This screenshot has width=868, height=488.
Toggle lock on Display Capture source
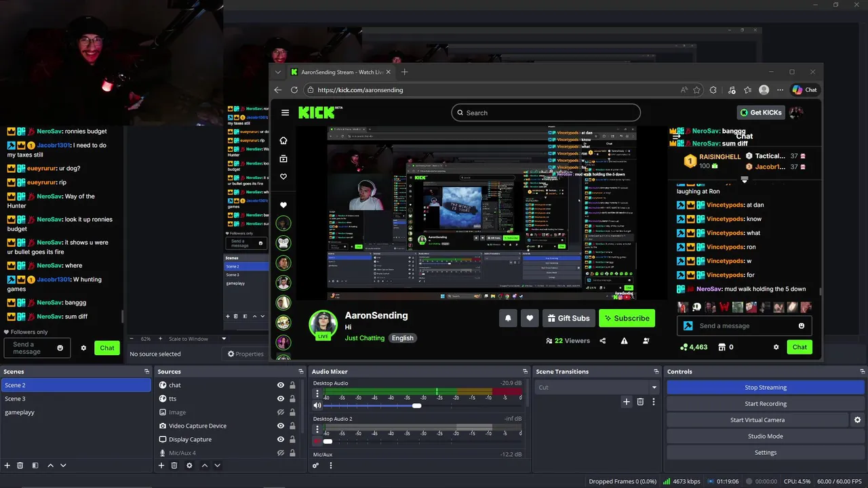click(x=292, y=439)
